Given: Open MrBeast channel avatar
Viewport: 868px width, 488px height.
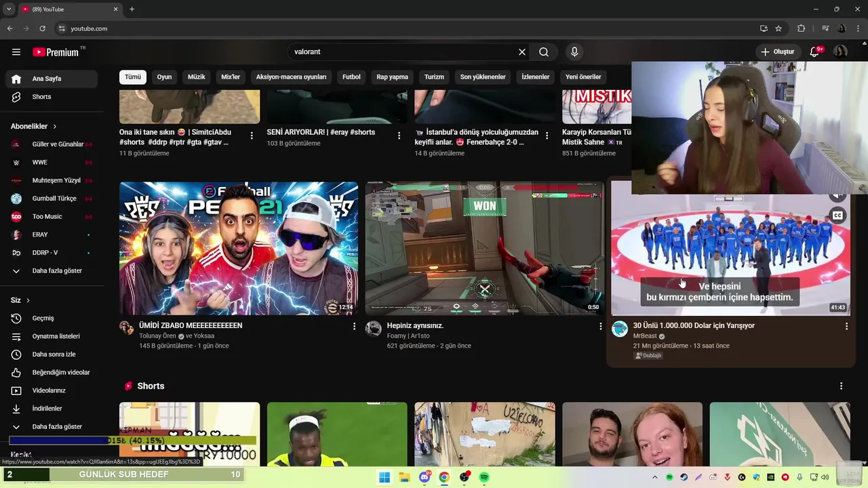Looking at the screenshot, I should pyautogui.click(x=620, y=329).
